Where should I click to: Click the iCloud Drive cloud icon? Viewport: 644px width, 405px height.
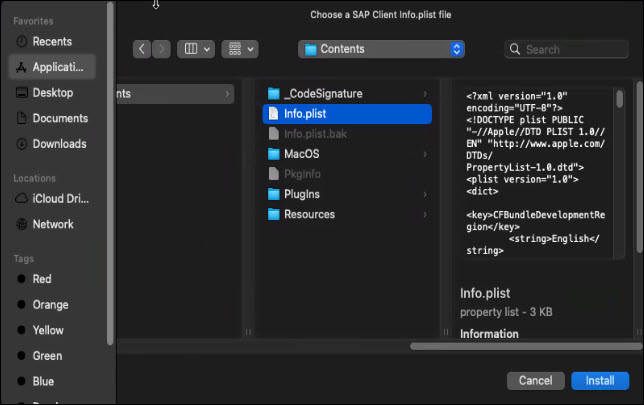[21, 199]
